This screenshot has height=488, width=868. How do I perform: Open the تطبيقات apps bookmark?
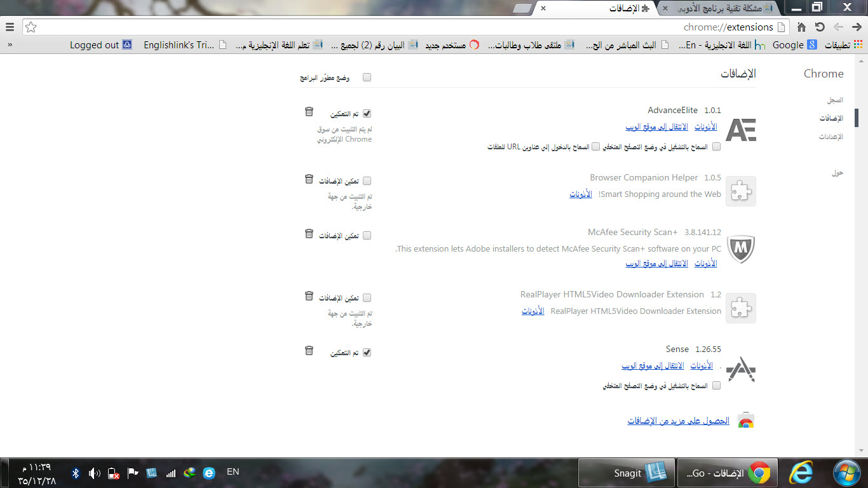[x=844, y=45]
